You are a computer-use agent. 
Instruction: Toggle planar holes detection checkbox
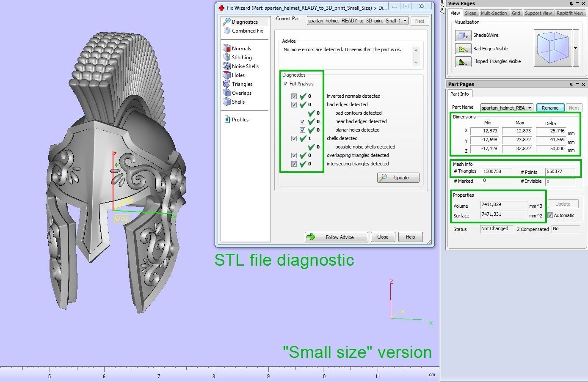302,130
